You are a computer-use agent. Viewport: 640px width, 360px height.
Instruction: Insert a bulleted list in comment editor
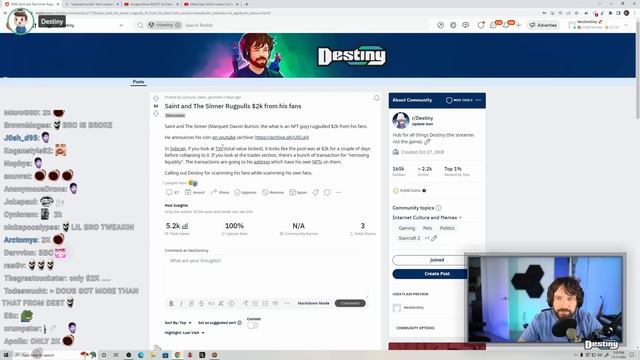pyautogui.click(x=255, y=303)
